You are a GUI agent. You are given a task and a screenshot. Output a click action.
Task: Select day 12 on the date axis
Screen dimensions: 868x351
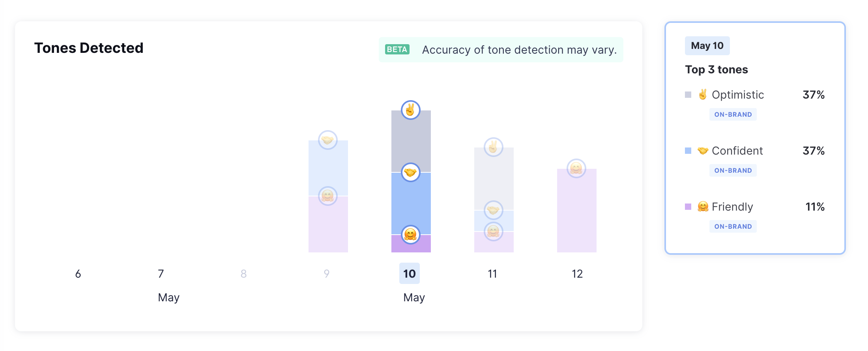tap(577, 274)
